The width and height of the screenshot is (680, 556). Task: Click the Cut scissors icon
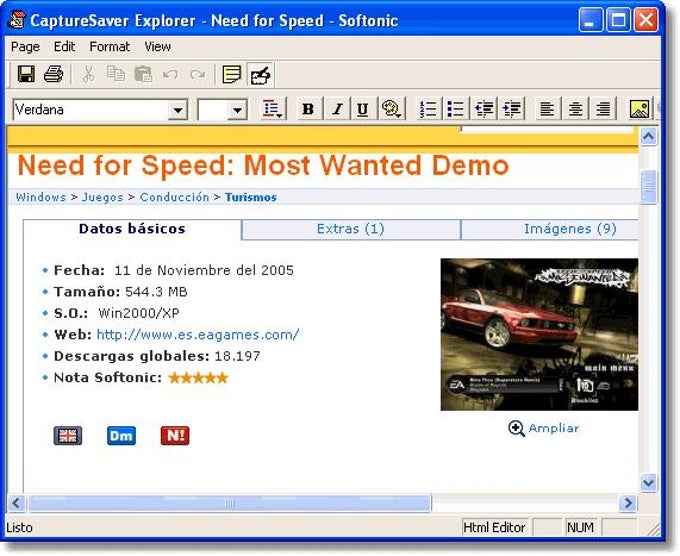point(88,74)
